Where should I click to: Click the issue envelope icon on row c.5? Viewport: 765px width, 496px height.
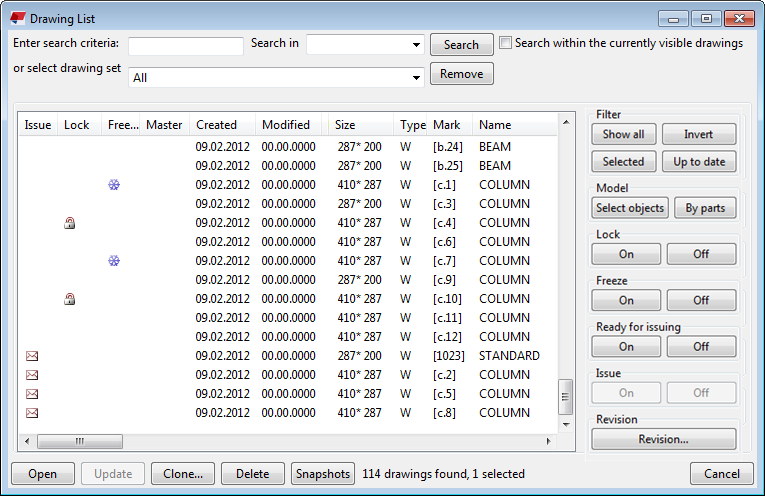(32, 394)
